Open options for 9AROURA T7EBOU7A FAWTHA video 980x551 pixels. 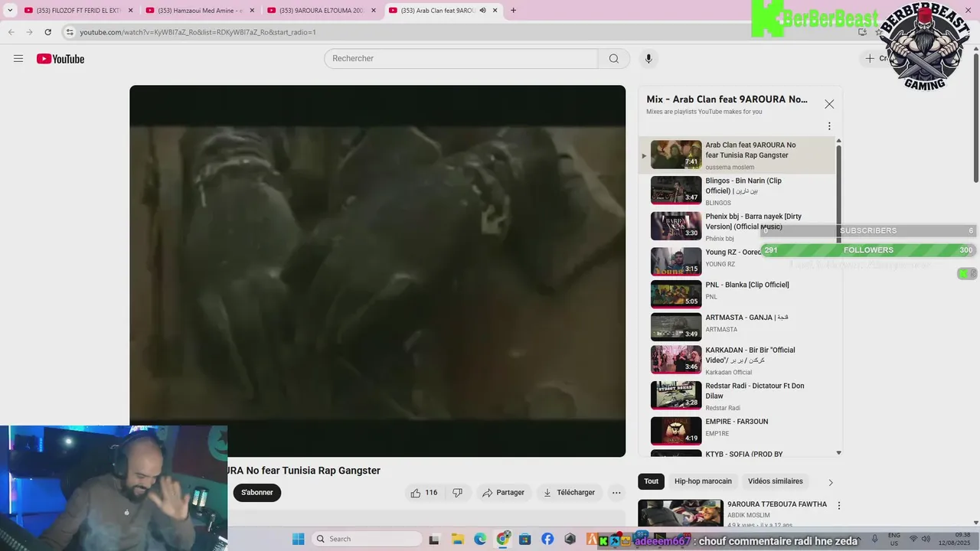839,506
